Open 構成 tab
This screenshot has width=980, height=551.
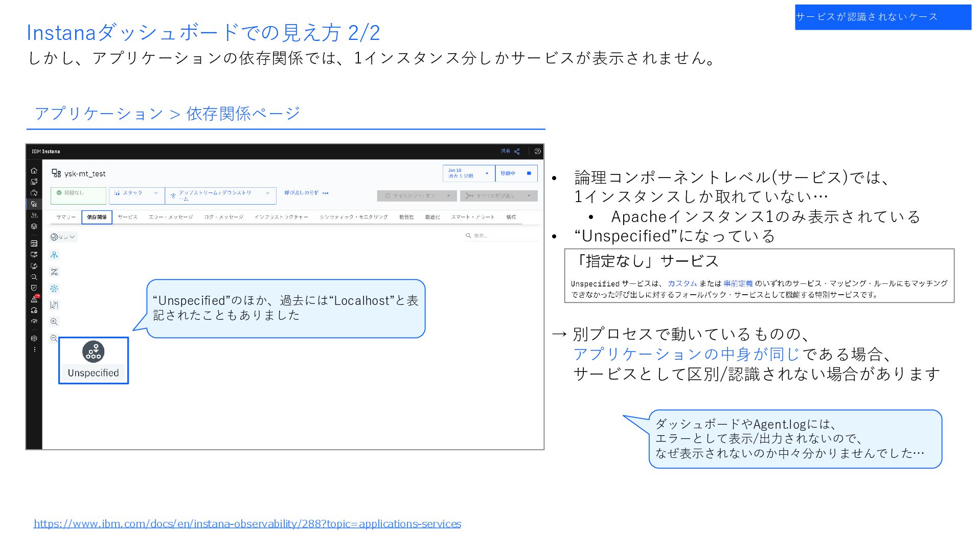(x=511, y=217)
